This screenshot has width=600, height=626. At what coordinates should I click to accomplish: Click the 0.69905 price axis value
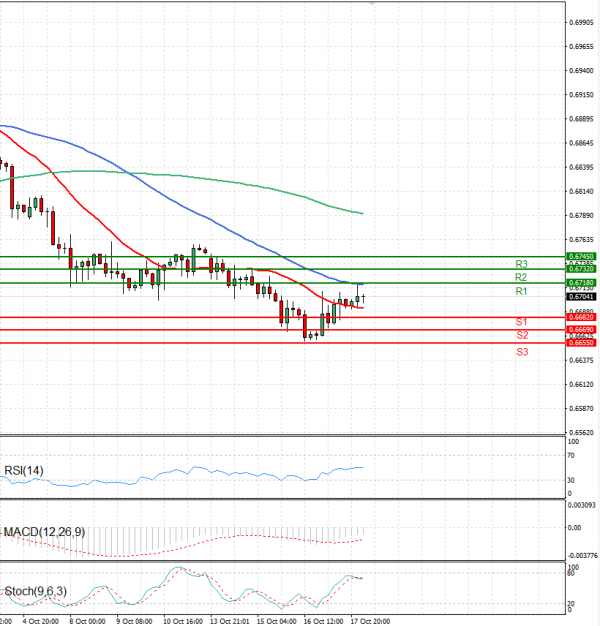581,23
